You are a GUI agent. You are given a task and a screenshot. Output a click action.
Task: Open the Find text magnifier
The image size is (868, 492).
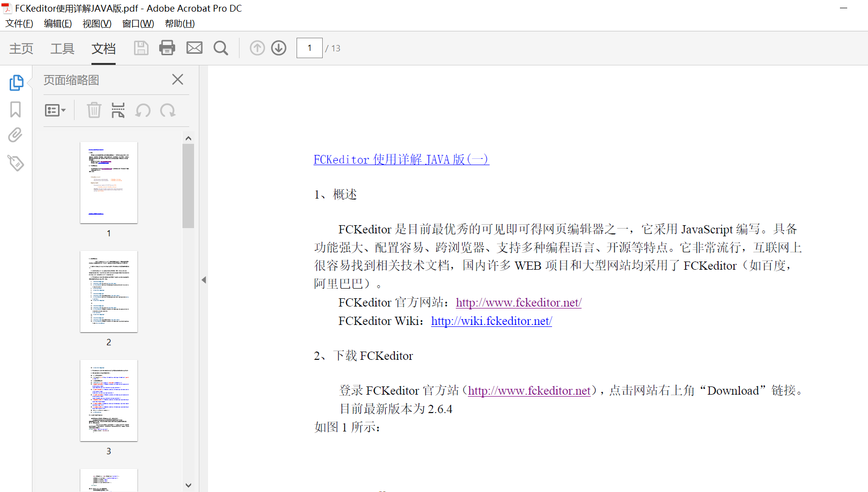[221, 48]
